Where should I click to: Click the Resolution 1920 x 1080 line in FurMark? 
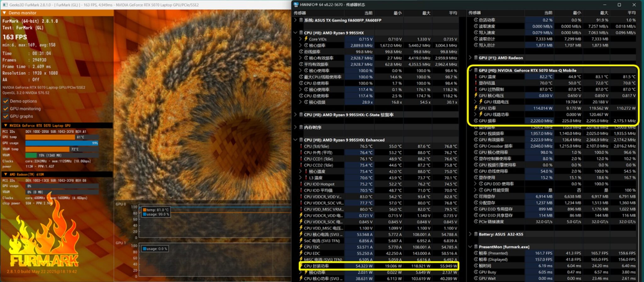(x=30, y=73)
